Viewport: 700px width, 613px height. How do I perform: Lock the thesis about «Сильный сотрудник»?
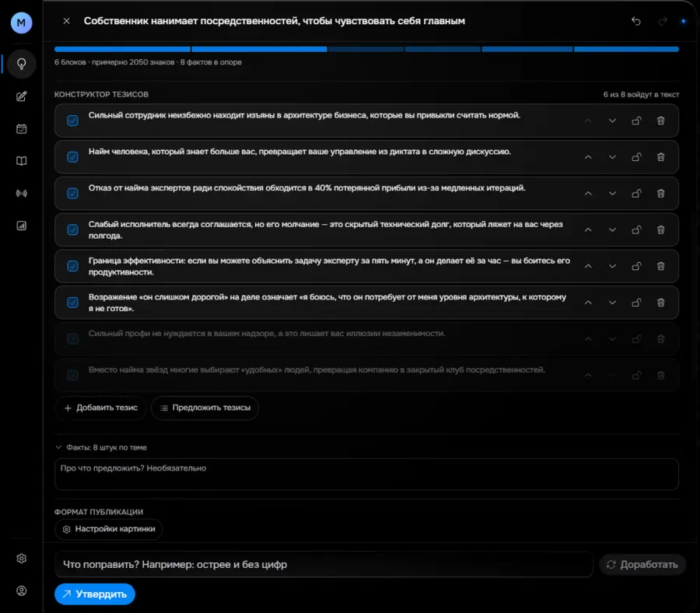pos(636,121)
